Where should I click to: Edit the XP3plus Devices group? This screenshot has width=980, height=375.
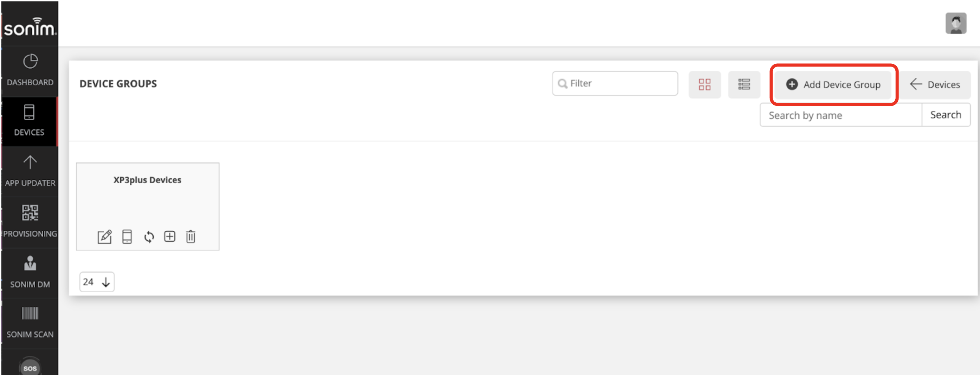104,237
